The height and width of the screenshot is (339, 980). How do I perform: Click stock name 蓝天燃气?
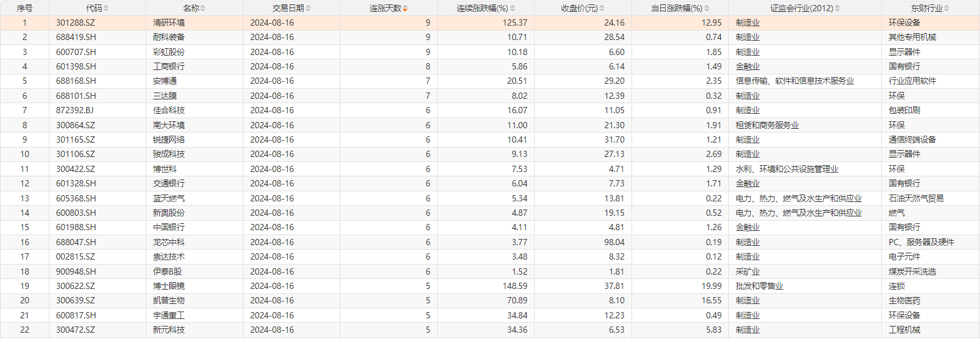pyautogui.click(x=169, y=198)
